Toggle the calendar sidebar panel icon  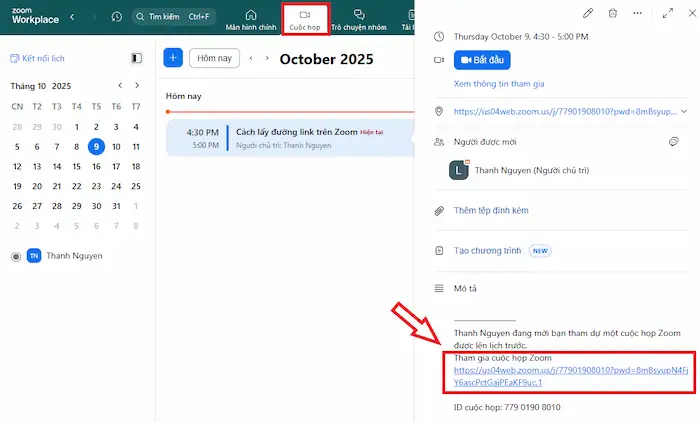pyautogui.click(x=137, y=59)
